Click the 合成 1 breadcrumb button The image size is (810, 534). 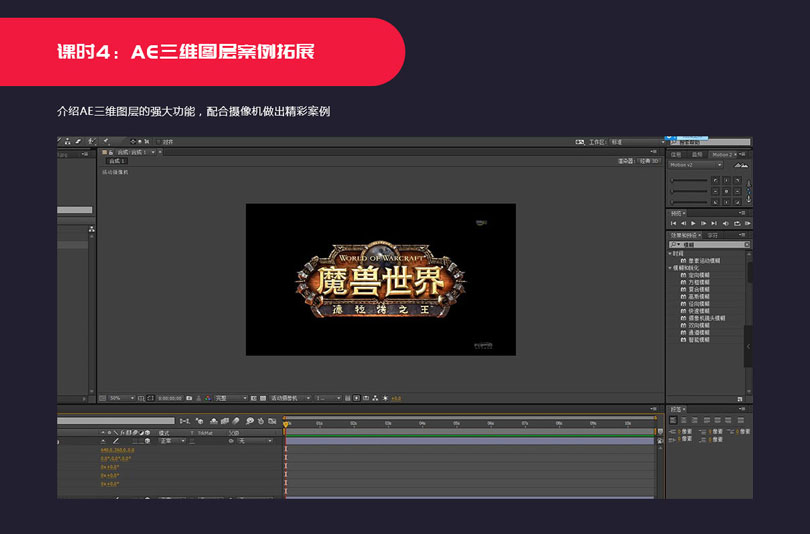tap(117, 161)
